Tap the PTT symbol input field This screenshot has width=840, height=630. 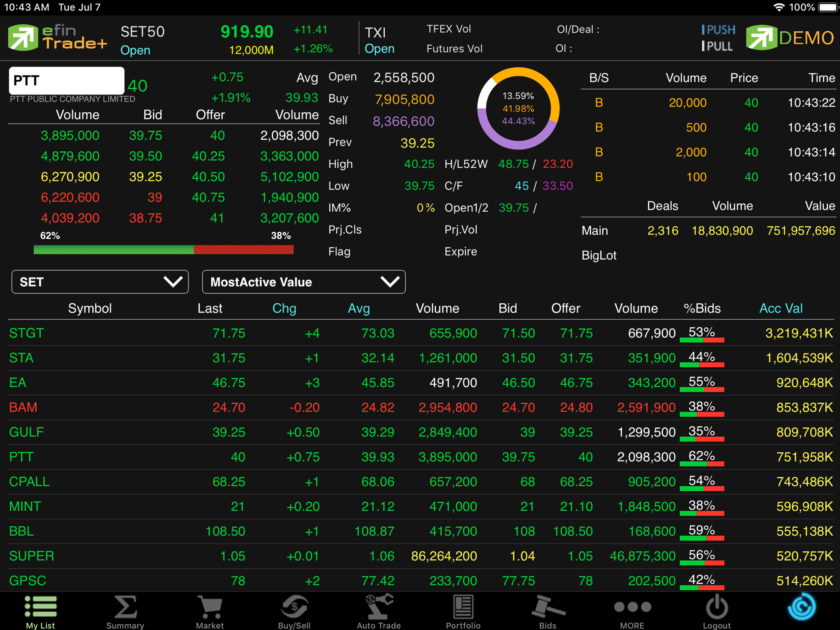click(66, 81)
